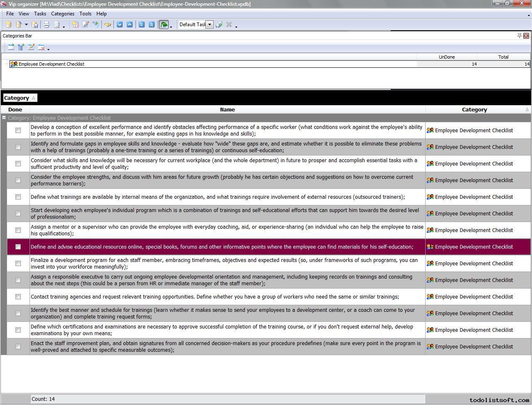The width and height of the screenshot is (532, 405).
Task: Click the green flag toolbar icon
Action: [164, 25]
